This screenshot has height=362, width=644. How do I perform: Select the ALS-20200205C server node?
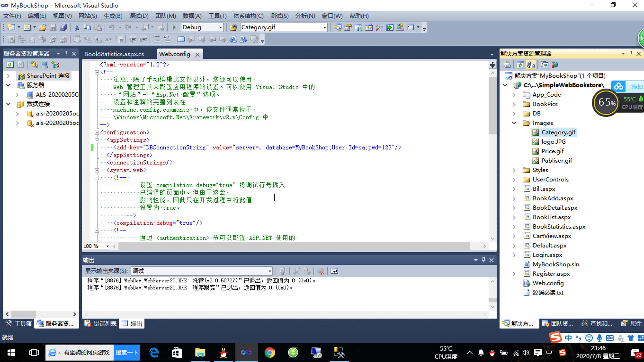click(x=57, y=95)
